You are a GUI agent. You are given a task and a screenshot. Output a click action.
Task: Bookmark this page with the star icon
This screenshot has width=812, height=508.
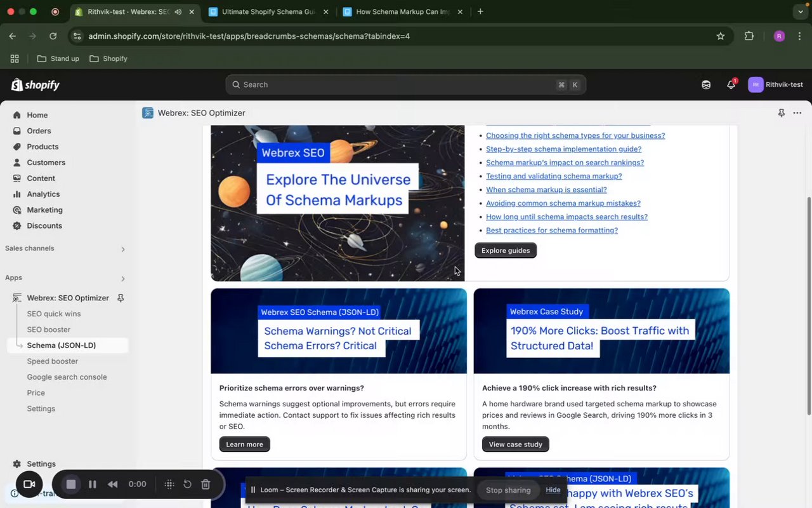721,36
